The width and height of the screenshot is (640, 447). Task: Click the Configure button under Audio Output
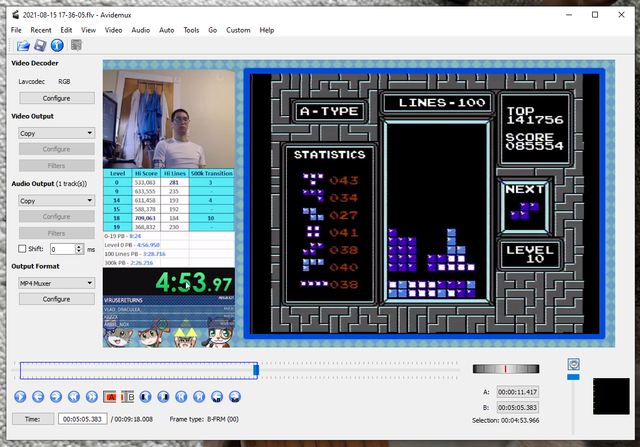tap(56, 216)
